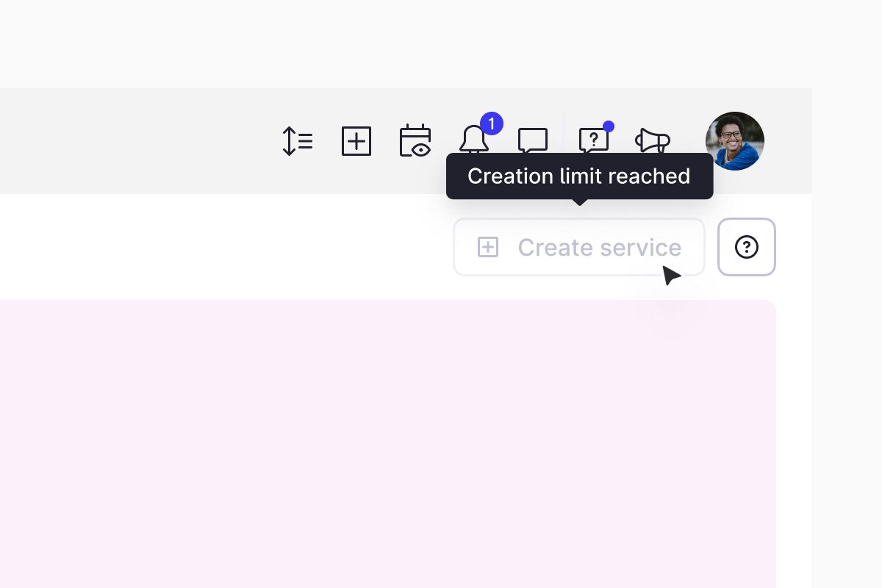Click the notification badge showing 1
882x588 pixels.
click(x=491, y=123)
